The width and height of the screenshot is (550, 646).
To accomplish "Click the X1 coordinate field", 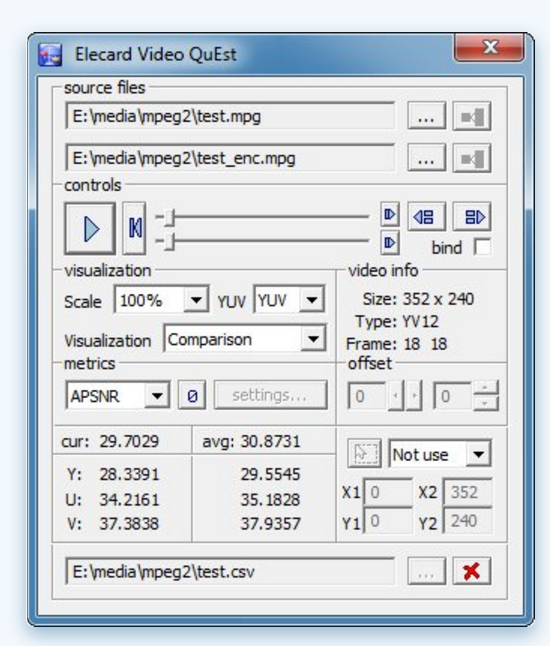I will pyautogui.click(x=388, y=492).
